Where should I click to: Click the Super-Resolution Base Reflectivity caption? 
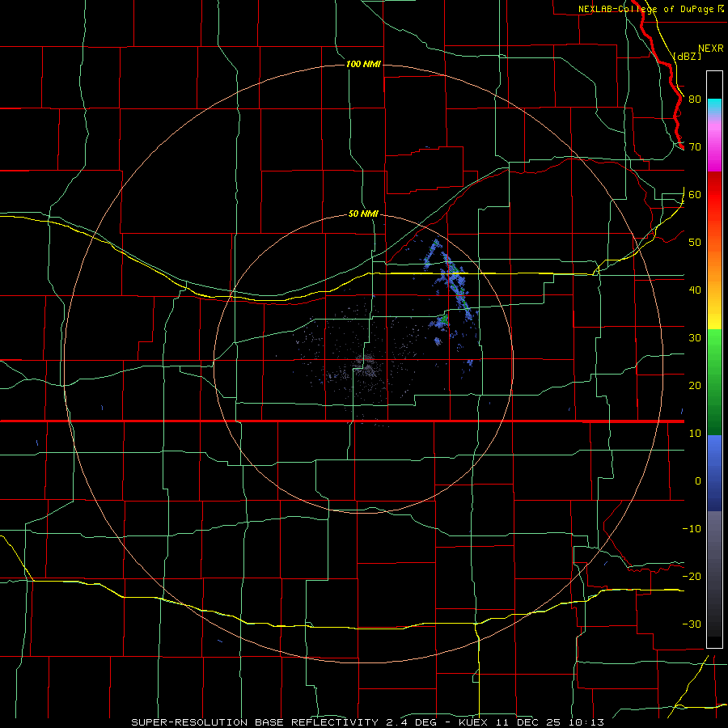368,722
